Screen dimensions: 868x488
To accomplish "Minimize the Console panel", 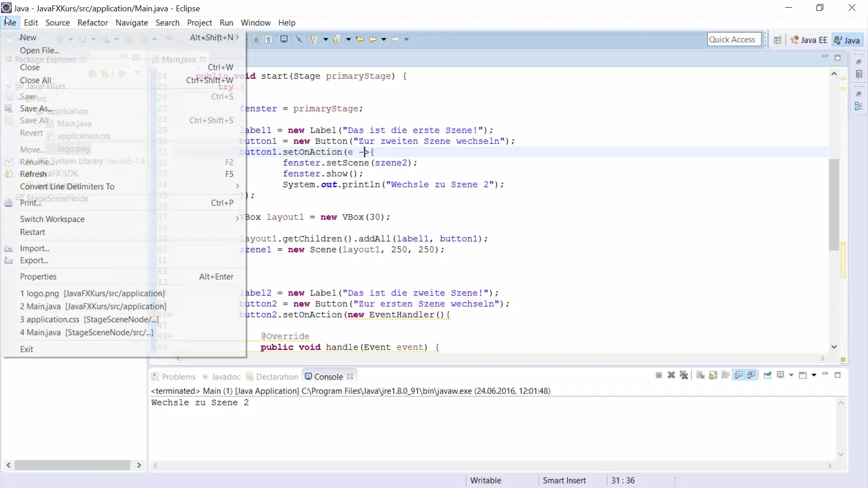I will (x=825, y=374).
